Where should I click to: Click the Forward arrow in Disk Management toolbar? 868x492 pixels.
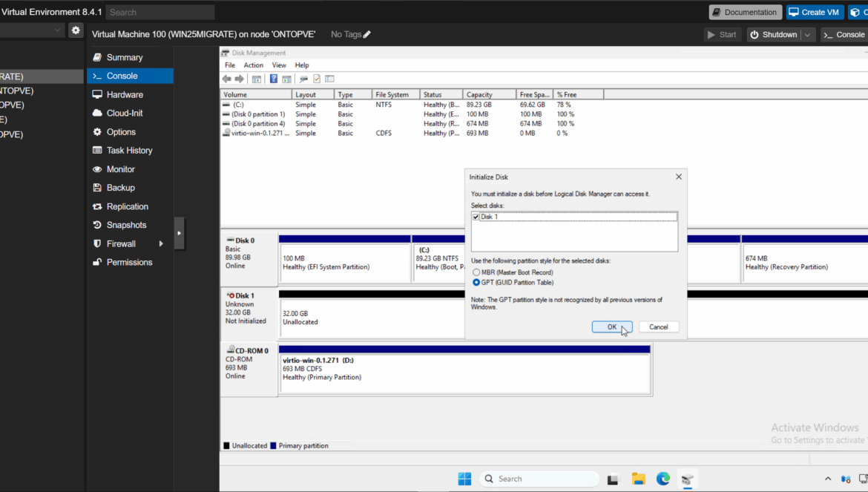pos(239,79)
